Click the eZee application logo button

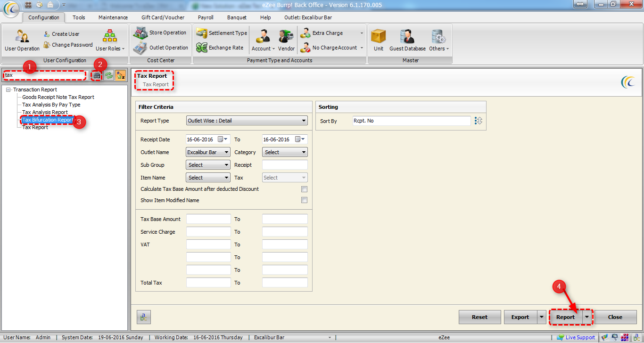point(10,8)
